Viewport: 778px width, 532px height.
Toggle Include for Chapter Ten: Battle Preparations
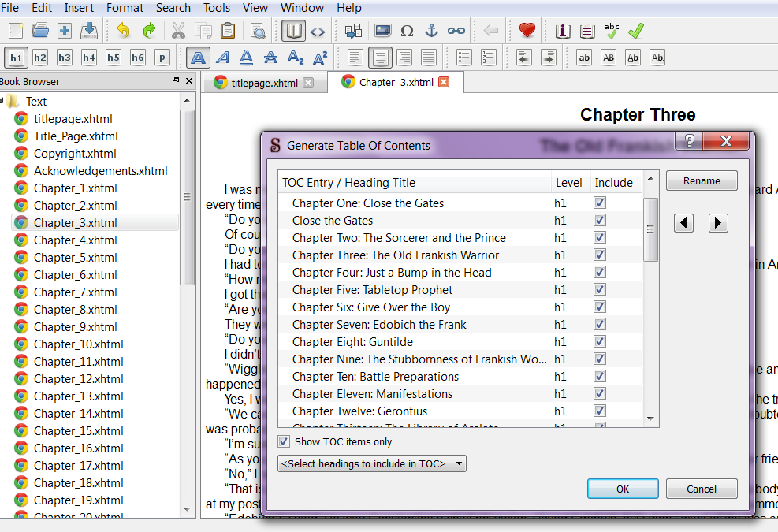(599, 377)
